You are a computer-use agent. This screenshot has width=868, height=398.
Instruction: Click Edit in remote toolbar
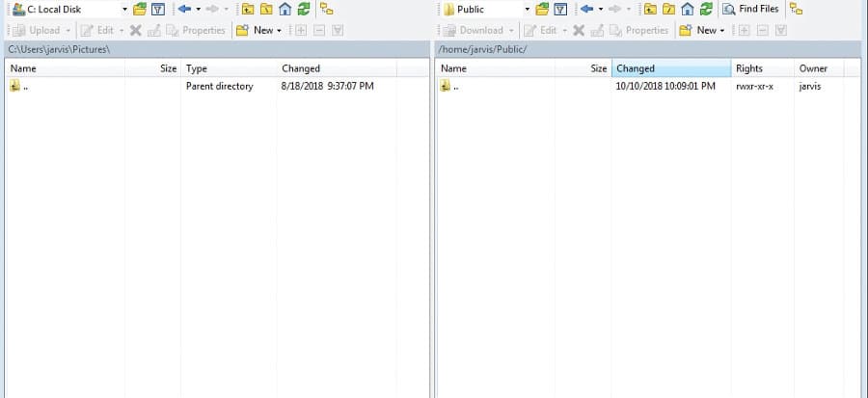click(541, 31)
